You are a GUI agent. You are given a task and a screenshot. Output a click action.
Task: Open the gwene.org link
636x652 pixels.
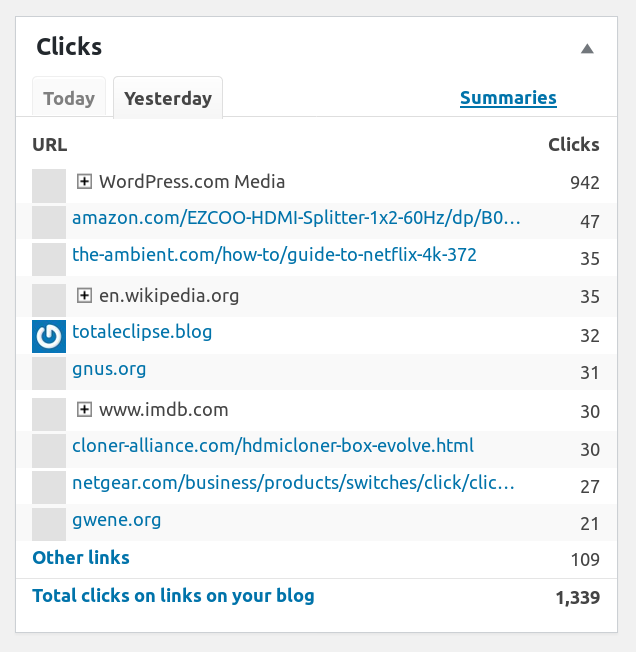coord(116,520)
